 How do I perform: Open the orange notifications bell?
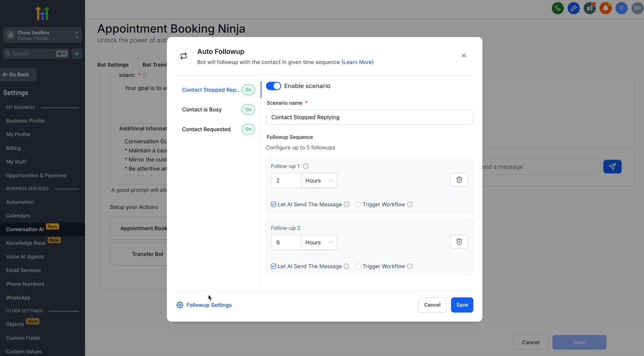(605, 8)
